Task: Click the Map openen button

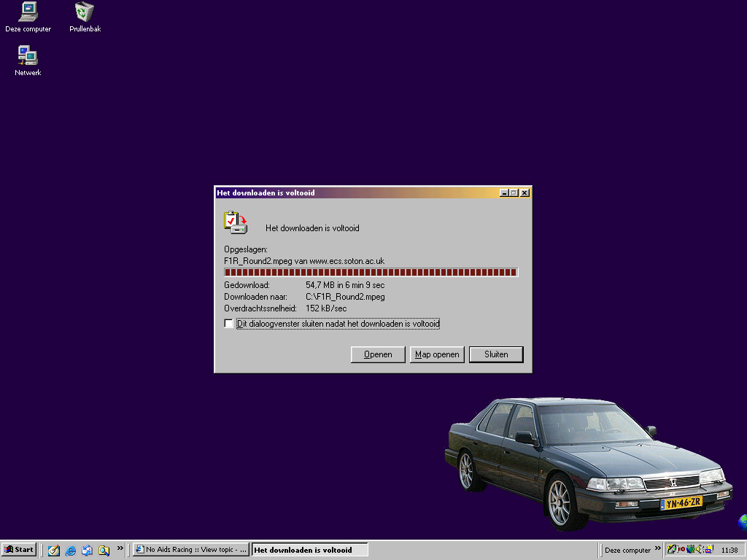Action: pos(437,354)
